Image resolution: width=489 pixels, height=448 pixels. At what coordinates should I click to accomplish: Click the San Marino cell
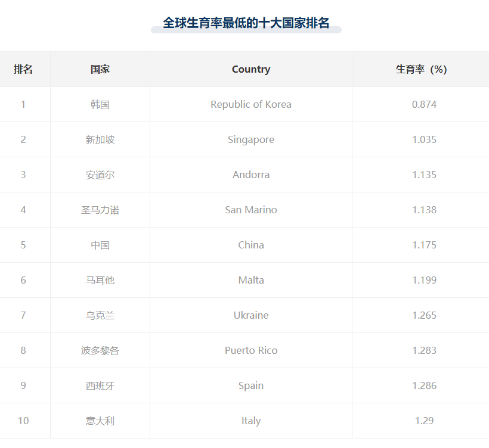click(x=251, y=210)
